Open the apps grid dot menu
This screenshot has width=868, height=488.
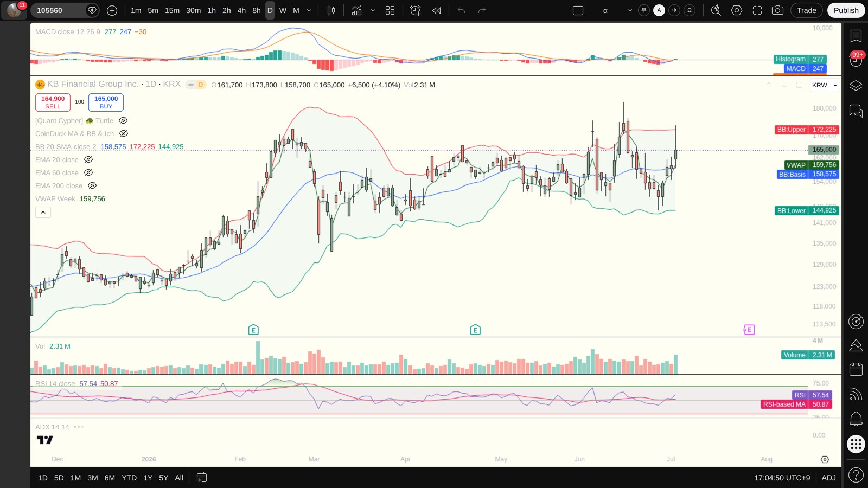(x=856, y=444)
